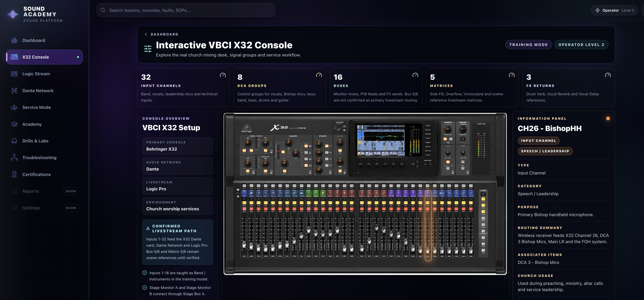Image resolution: width=644 pixels, height=300 pixels.
Task: Click the Kick channel fader
Action: pyautogui.click(x=244, y=245)
